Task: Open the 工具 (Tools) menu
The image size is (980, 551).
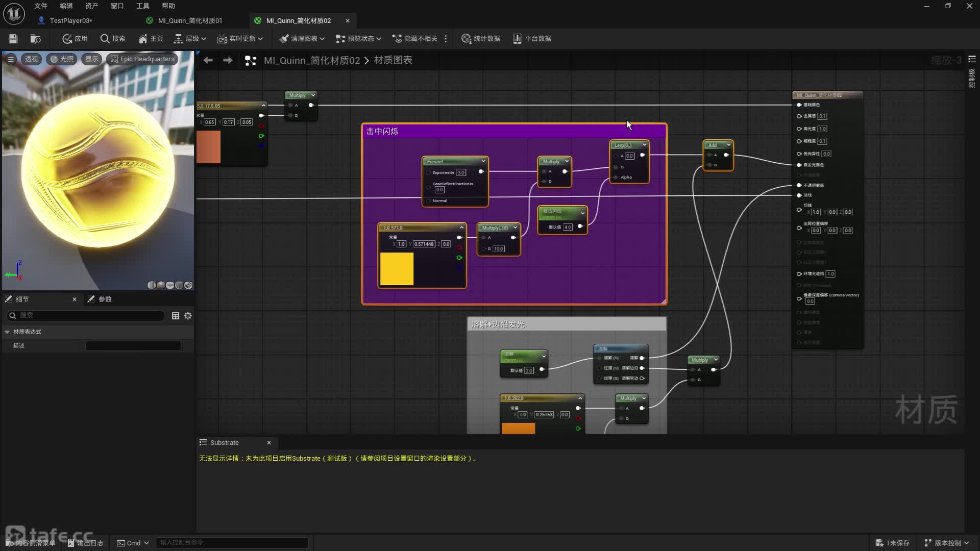Action: (142, 6)
